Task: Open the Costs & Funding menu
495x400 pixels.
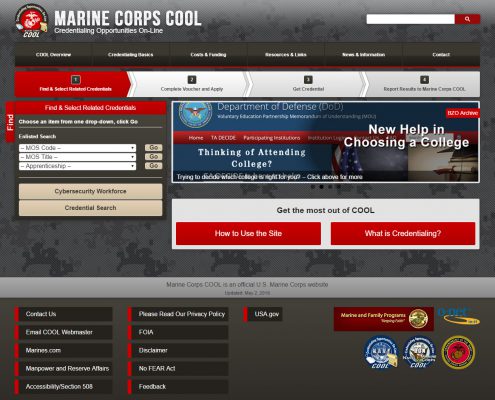Action: pyautogui.click(x=208, y=54)
